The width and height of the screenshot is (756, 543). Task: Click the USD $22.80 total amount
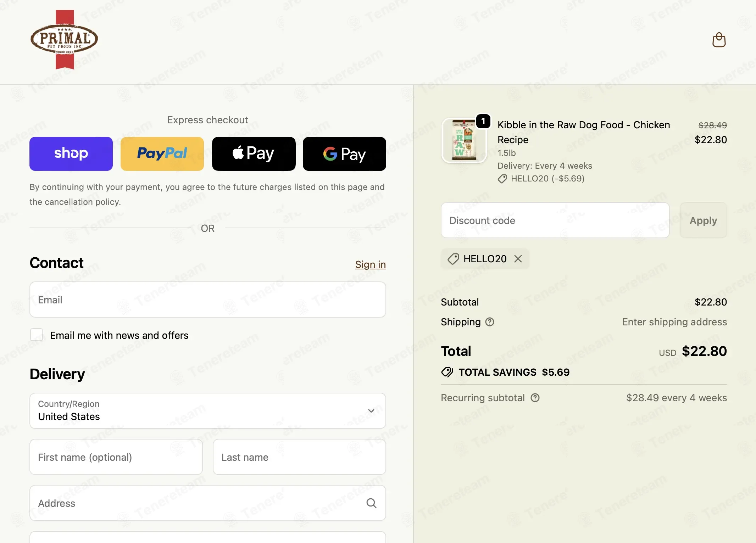click(x=693, y=351)
